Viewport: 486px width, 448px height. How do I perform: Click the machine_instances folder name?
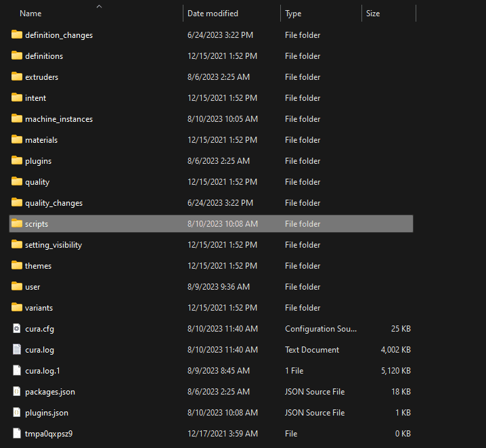point(59,119)
